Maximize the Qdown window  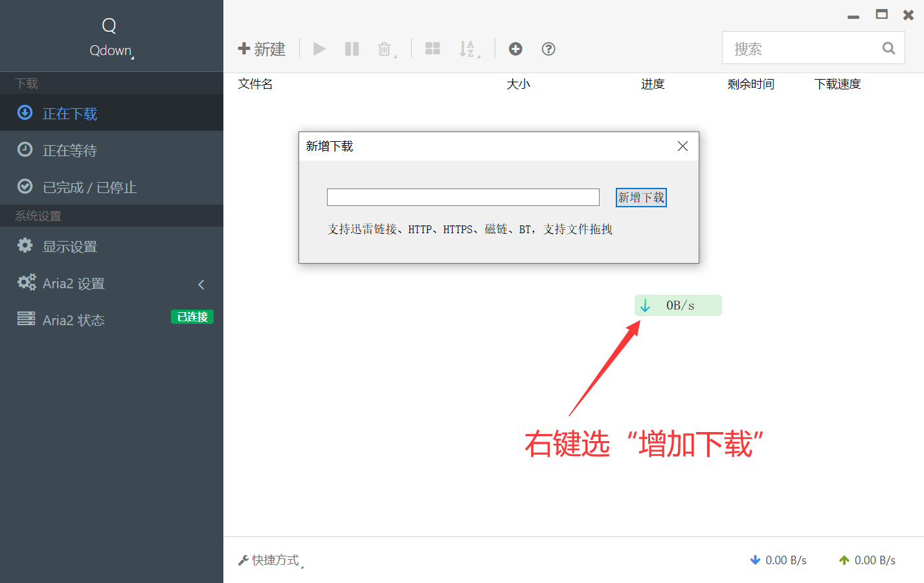[881, 14]
